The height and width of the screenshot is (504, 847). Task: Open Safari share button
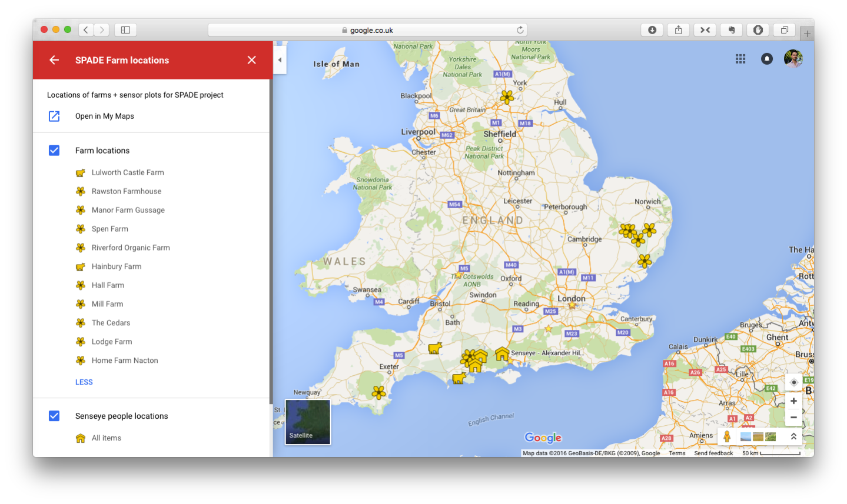679,30
